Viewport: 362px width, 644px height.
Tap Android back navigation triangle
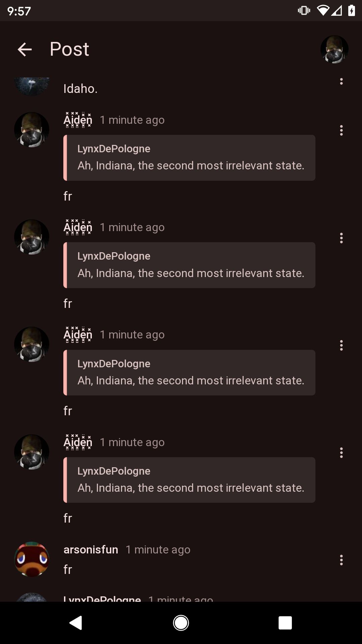pos(76,623)
